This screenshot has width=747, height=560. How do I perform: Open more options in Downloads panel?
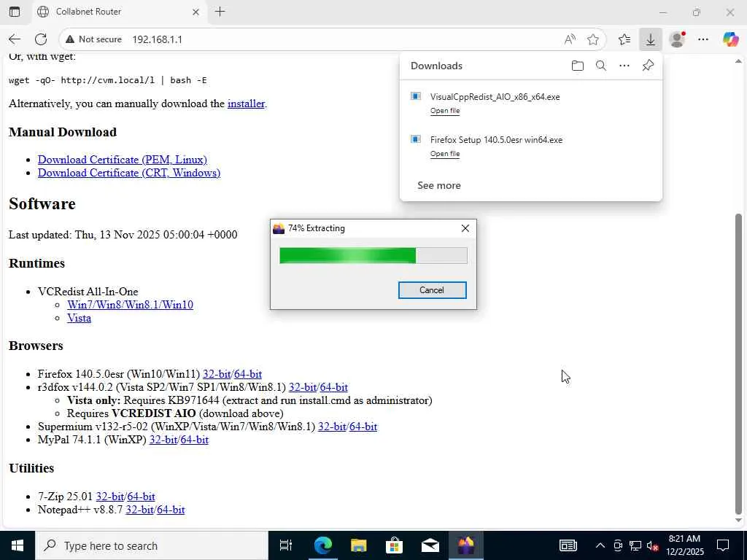click(624, 66)
